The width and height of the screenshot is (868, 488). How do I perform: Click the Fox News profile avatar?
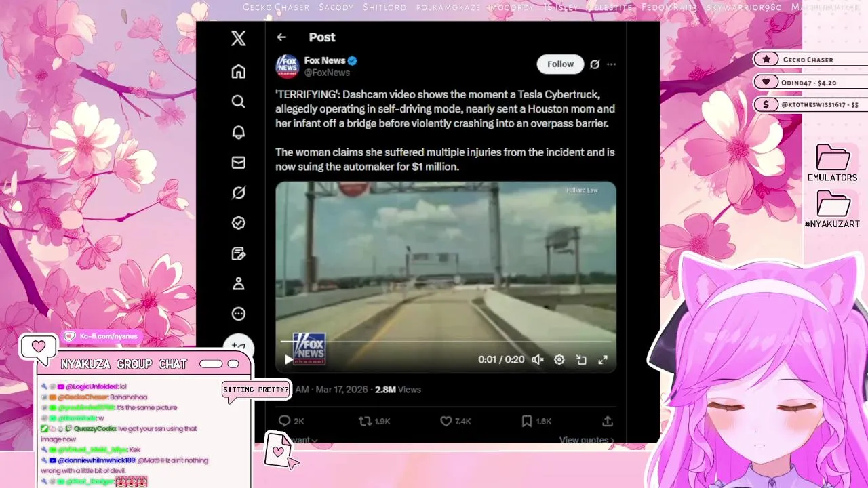pos(288,66)
